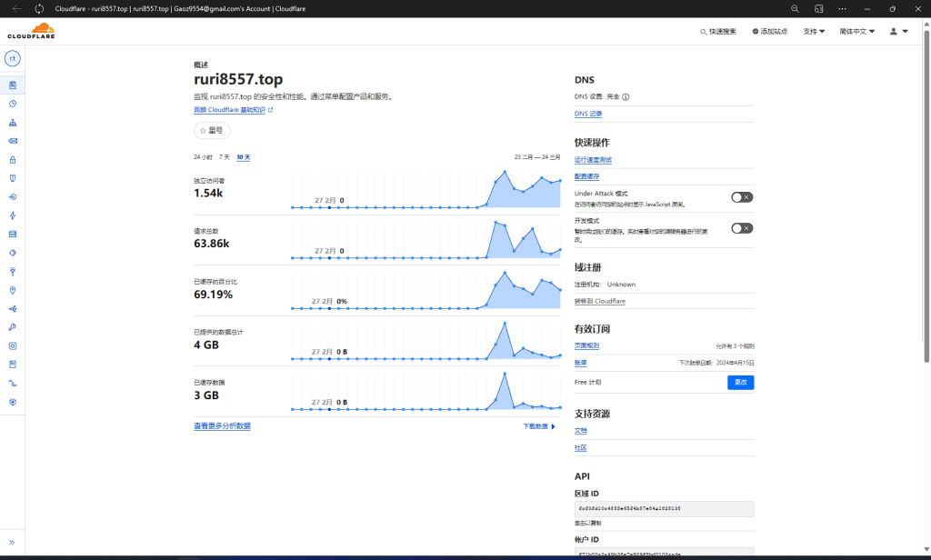
Task: Click 添加站点 add site
Action: pyautogui.click(x=770, y=32)
